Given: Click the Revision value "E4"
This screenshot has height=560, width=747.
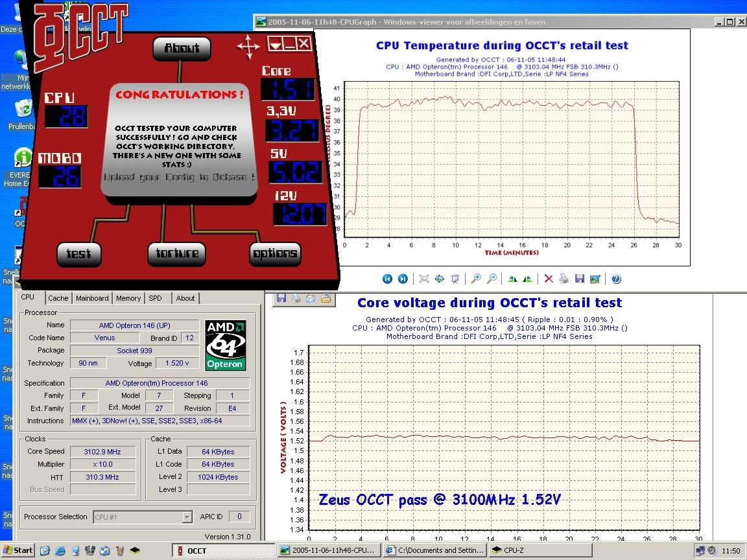Looking at the screenshot, I should pos(232,408).
